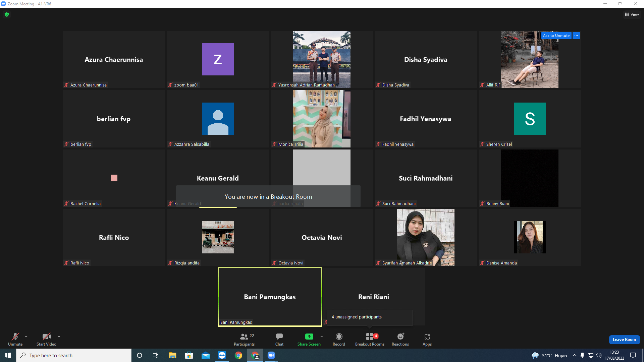Click the Unmute microphone icon
Screen dimensions: 644x362
coord(15,337)
